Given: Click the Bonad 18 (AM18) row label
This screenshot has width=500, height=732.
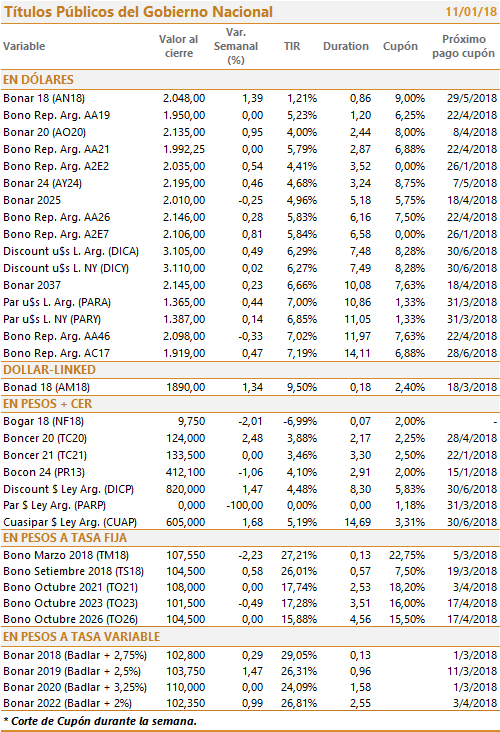Looking at the screenshot, I should (x=46, y=387).
